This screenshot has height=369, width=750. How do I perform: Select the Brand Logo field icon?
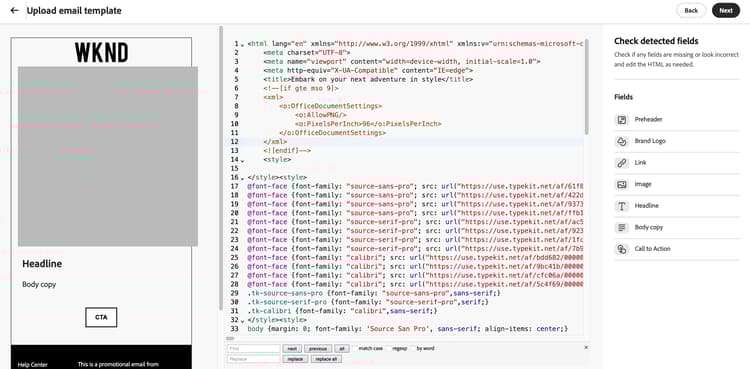click(621, 141)
